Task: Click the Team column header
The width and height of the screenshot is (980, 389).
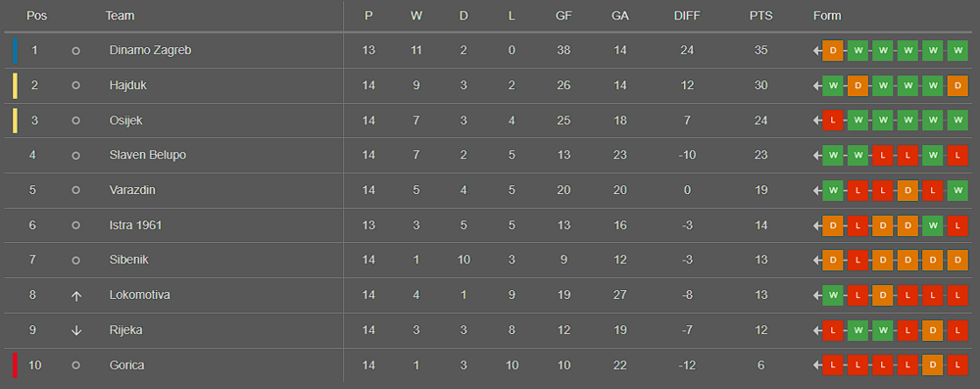Action: [x=120, y=17]
